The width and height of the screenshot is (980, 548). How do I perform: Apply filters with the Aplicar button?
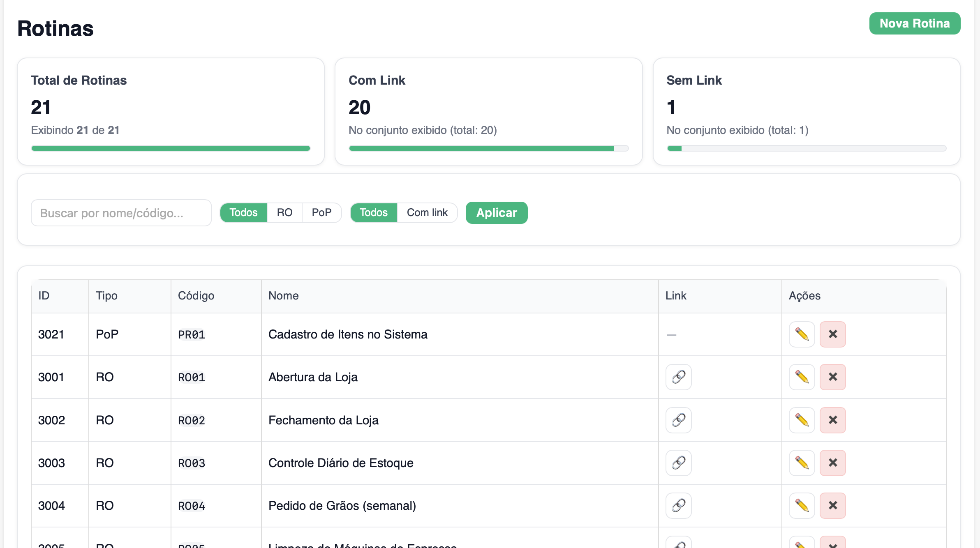[x=496, y=212]
